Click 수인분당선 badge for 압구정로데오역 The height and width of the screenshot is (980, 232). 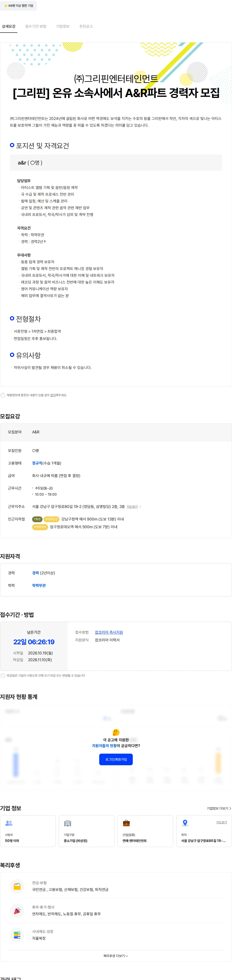pos(40,527)
